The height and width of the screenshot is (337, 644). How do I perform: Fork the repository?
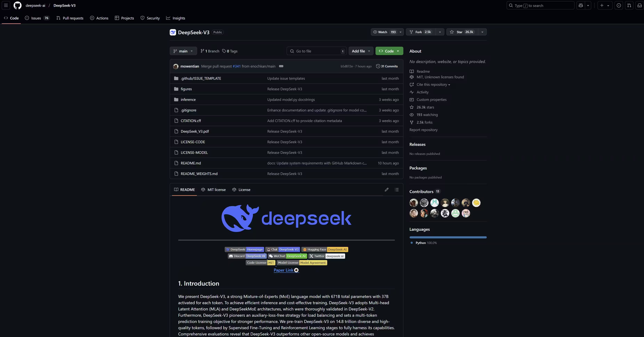point(421,32)
